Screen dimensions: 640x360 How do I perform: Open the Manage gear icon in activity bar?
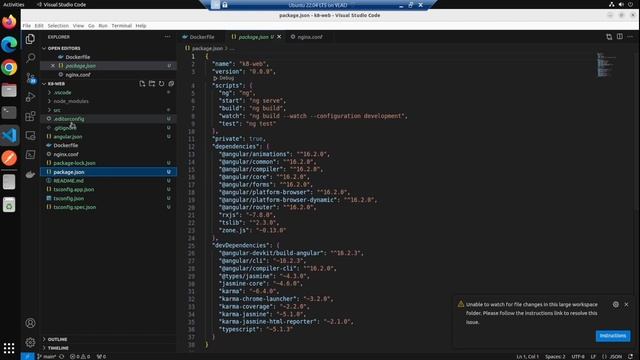pyautogui.click(x=30, y=342)
